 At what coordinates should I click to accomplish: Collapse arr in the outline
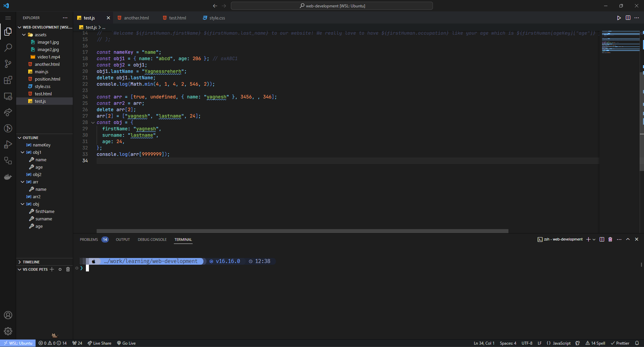click(22, 182)
